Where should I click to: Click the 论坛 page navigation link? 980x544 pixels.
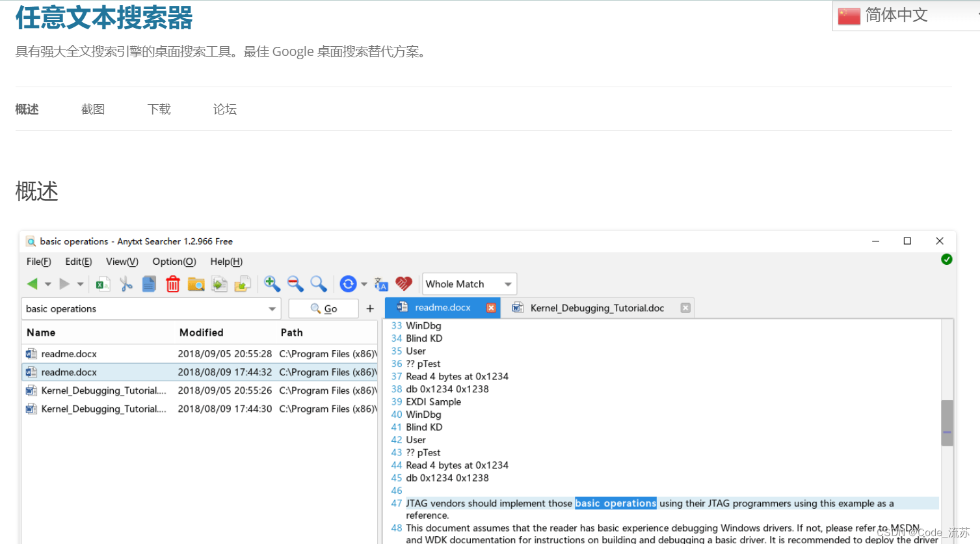pos(225,109)
